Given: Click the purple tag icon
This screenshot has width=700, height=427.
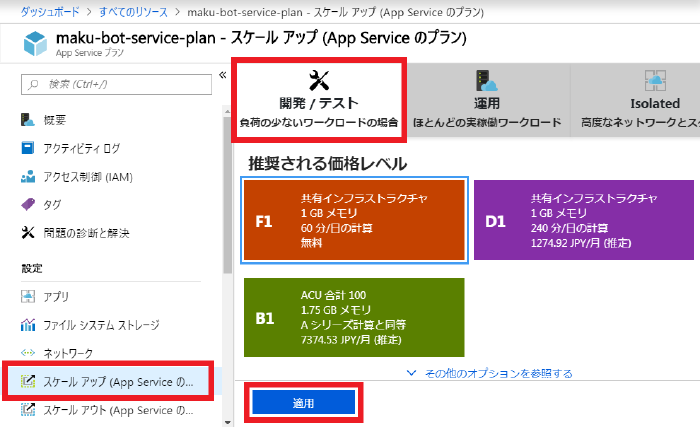Looking at the screenshot, I should (28, 204).
